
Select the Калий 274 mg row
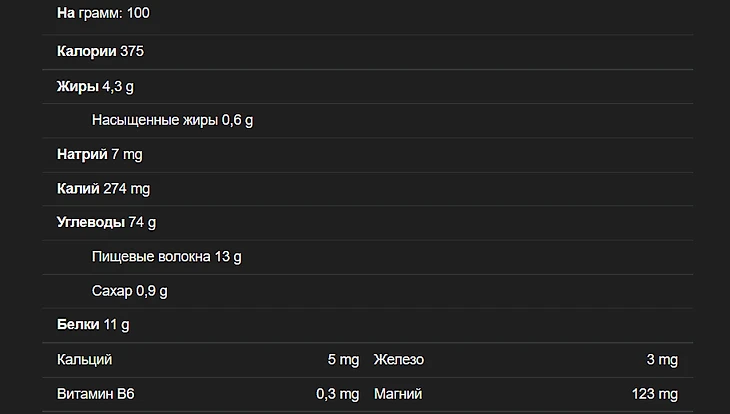[x=103, y=188]
